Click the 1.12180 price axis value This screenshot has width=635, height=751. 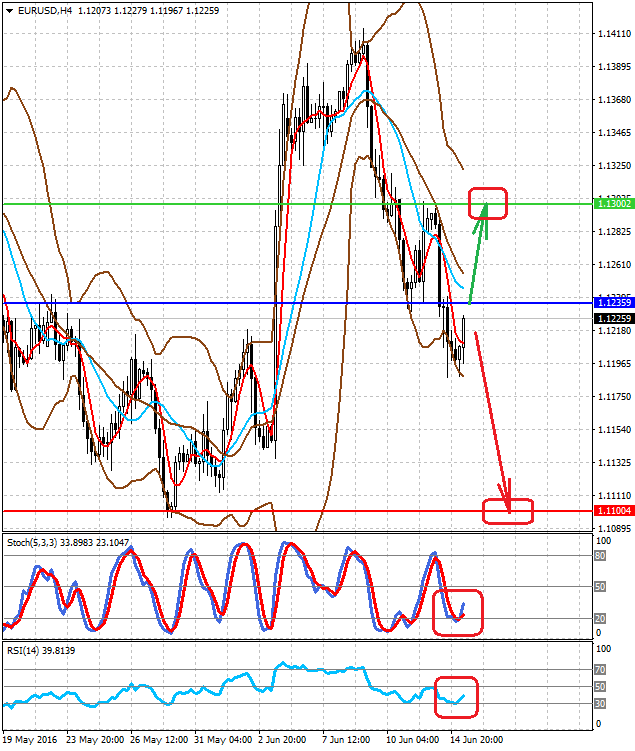point(614,331)
